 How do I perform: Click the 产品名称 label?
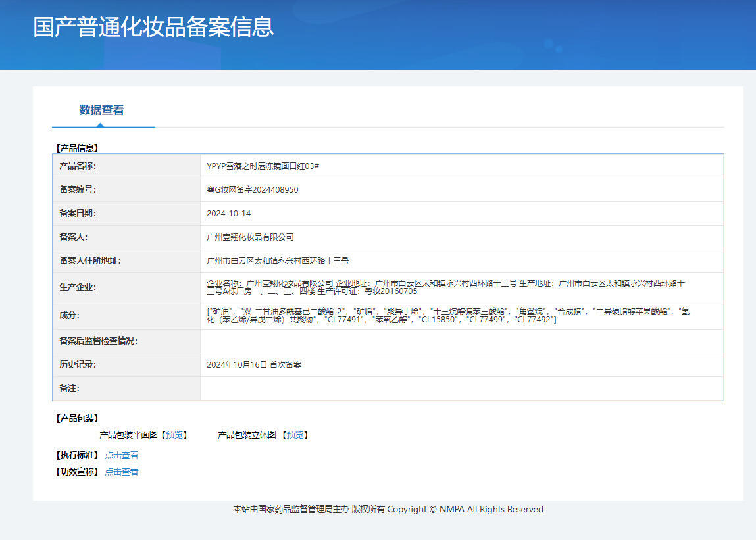[x=78, y=166]
